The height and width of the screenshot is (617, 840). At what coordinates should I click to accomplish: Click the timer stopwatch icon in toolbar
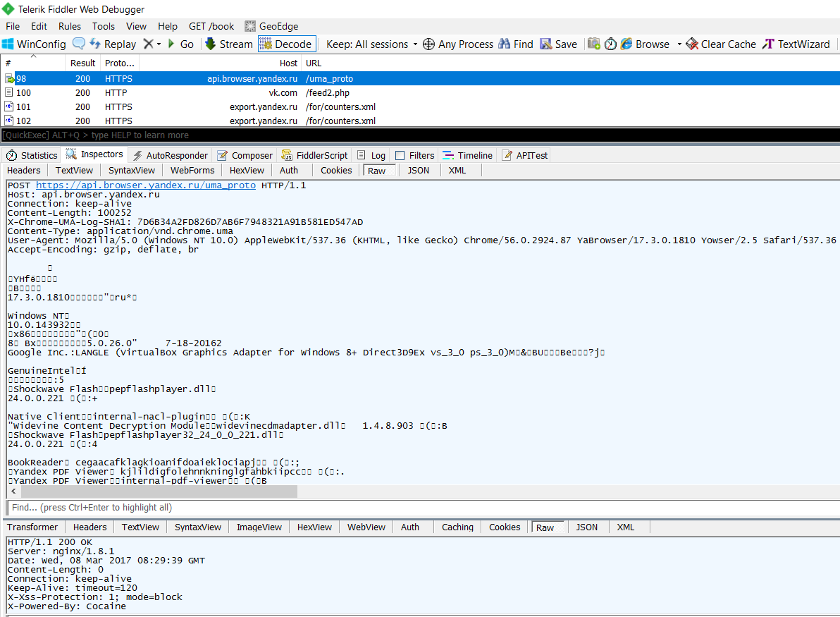click(x=610, y=44)
